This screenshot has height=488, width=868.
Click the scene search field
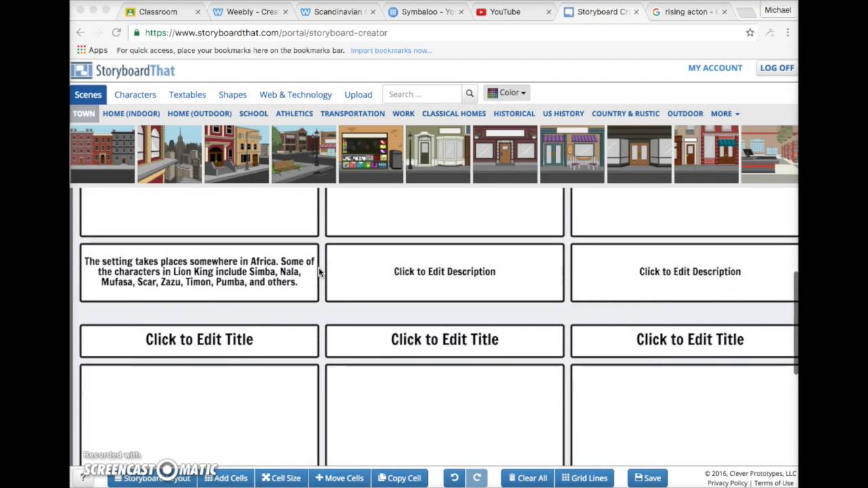click(422, 94)
